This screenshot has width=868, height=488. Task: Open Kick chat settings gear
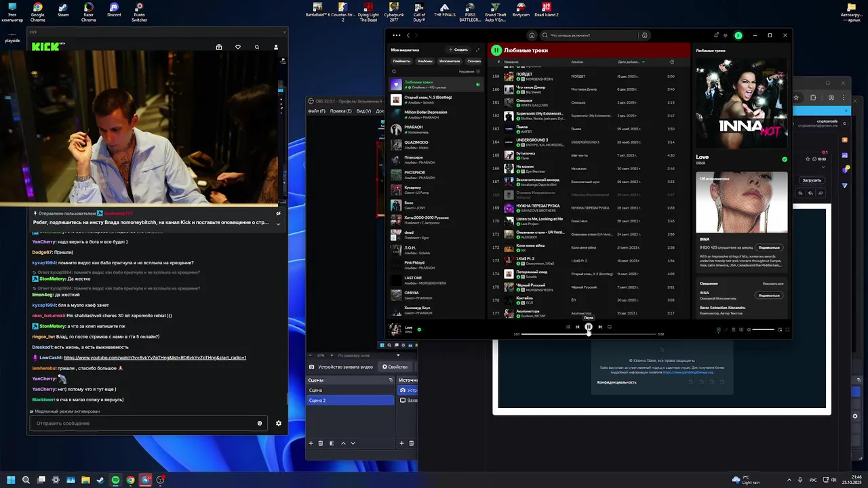tap(279, 423)
